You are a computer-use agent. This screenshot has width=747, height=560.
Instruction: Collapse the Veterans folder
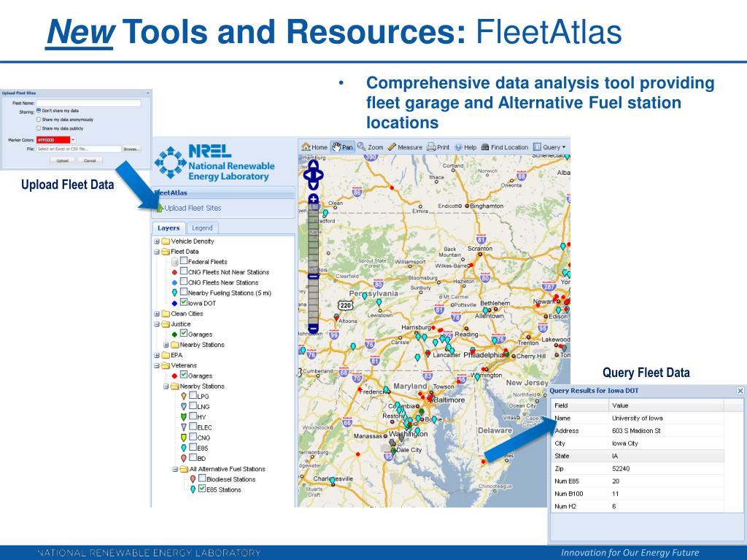[157, 366]
